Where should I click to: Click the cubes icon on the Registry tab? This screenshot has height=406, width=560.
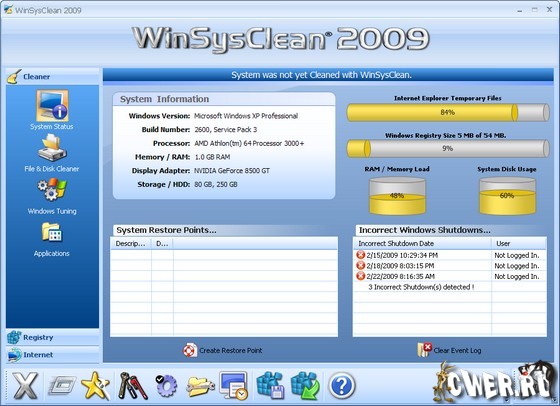click(14, 337)
